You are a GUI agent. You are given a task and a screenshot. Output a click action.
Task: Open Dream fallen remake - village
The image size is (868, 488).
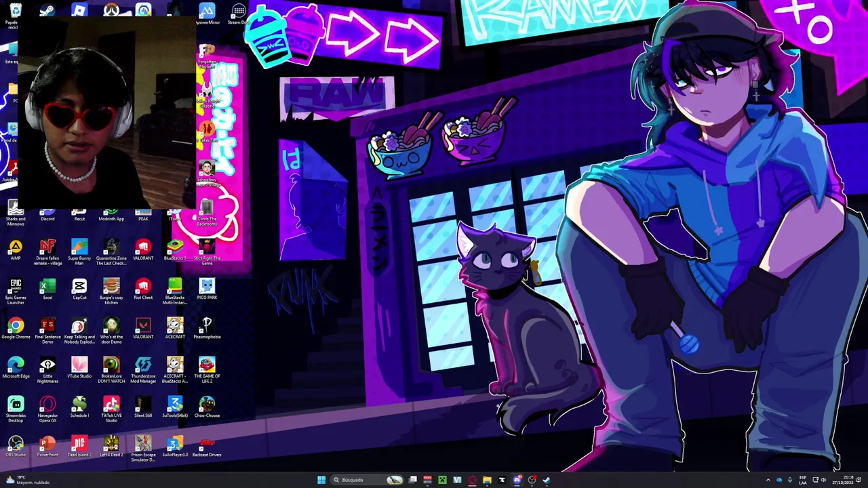coord(47,252)
